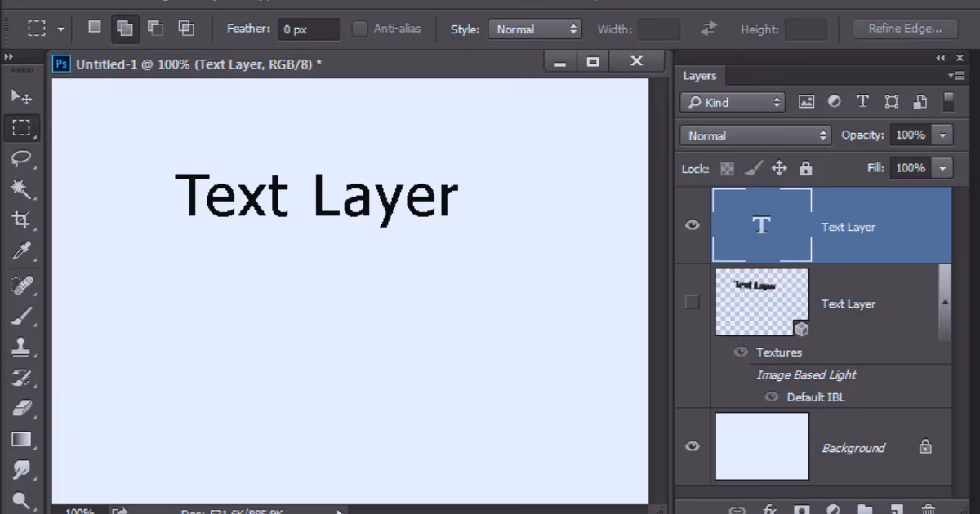The height and width of the screenshot is (514, 980).
Task: Hide the Background layer
Action: click(x=692, y=446)
